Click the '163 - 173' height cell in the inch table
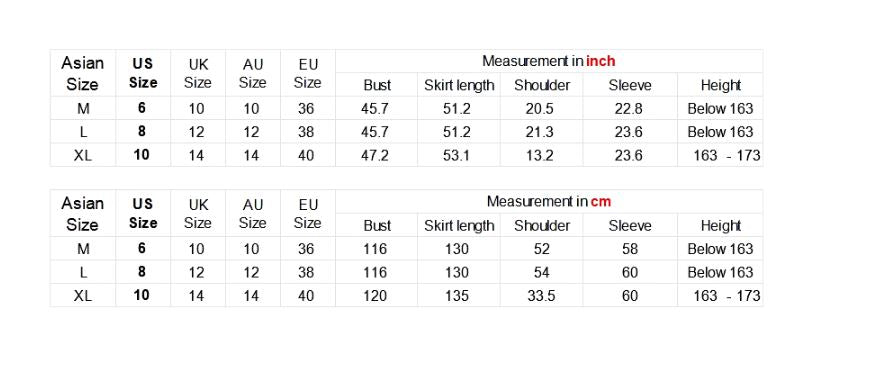Screen dimensions: 880x378 tap(727, 155)
